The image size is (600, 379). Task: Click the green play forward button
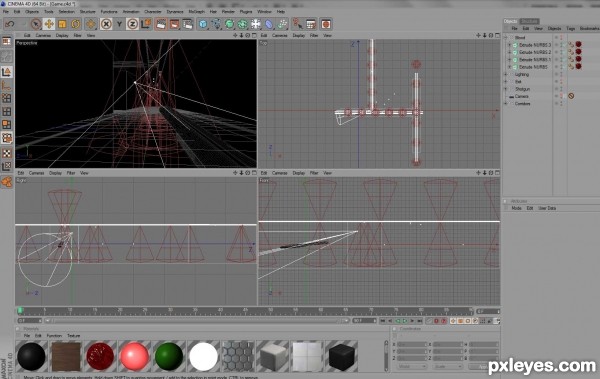(404, 321)
